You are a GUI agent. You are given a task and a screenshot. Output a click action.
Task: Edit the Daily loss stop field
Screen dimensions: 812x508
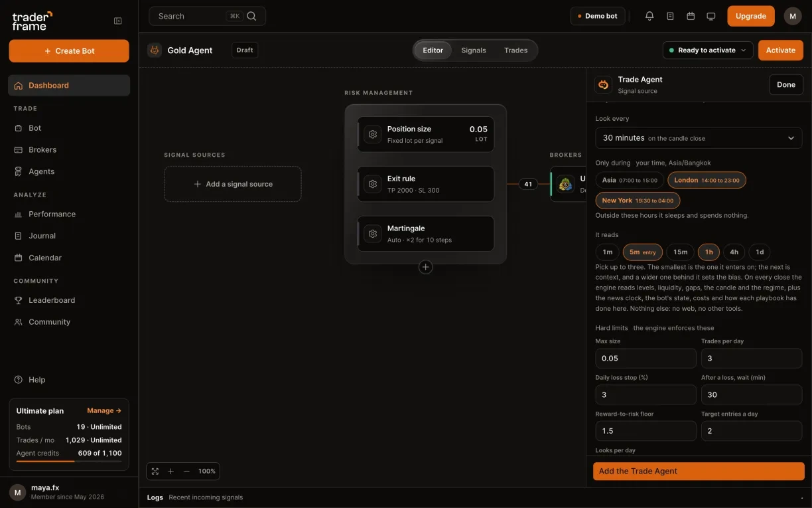click(x=645, y=394)
